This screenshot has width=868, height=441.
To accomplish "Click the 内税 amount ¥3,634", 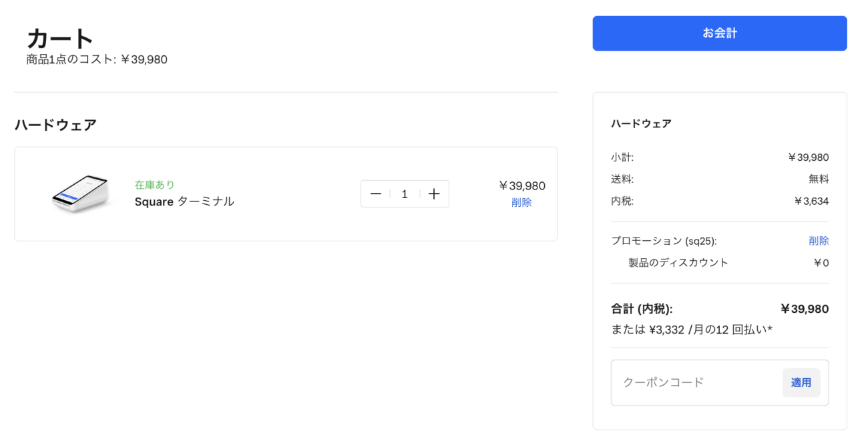I will 811,201.
